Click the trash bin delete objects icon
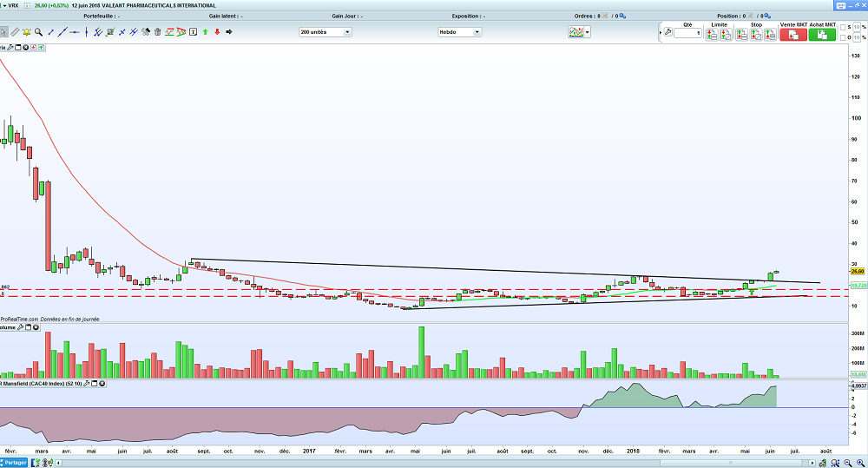Viewport: 868px width, 468px height. [x=157, y=32]
